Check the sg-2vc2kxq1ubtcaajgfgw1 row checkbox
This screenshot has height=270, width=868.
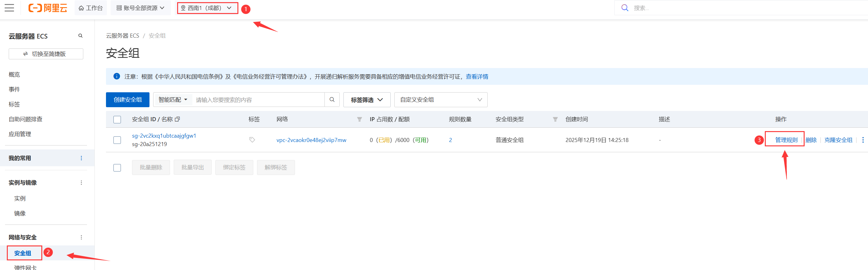coord(117,140)
